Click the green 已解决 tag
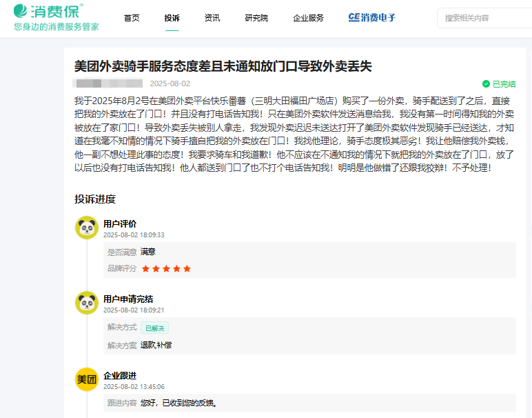The width and height of the screenshot is (532, 418). (155, 328)
